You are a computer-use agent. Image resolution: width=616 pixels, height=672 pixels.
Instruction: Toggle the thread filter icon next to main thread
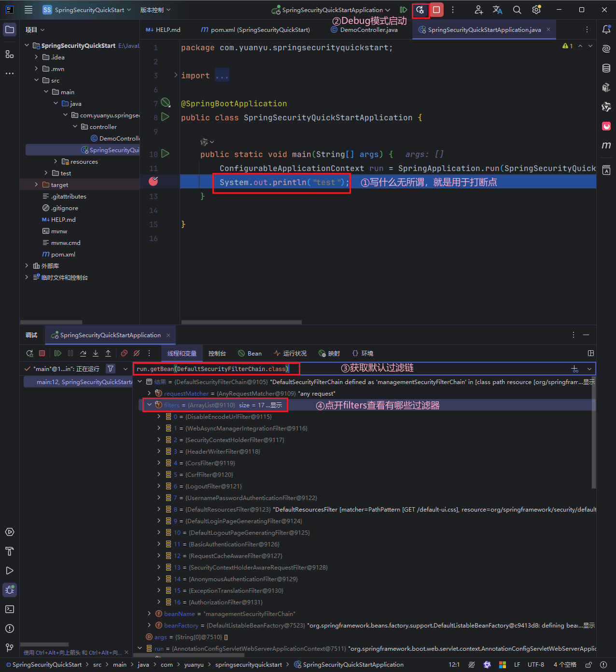[x=111, y=369]
